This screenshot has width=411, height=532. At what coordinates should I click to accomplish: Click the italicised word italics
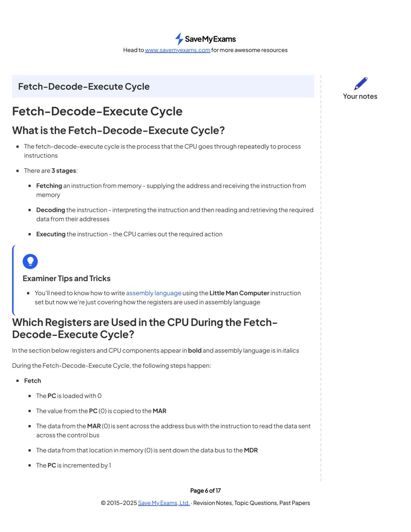click(291, 351)
